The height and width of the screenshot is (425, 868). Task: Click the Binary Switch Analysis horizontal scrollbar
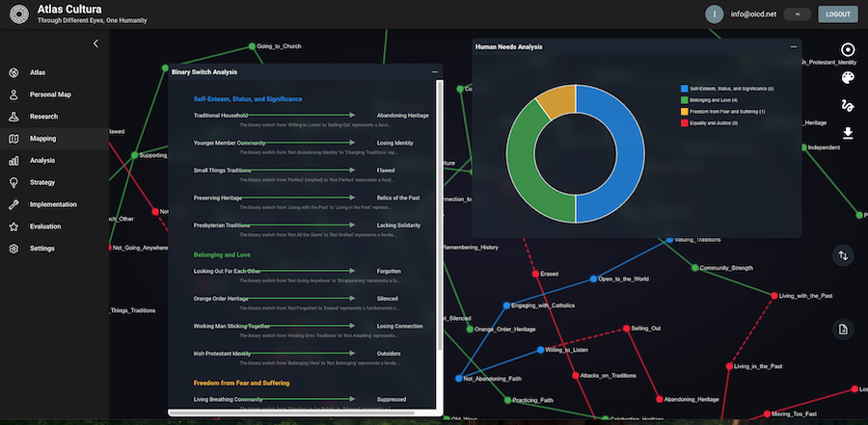291,412
